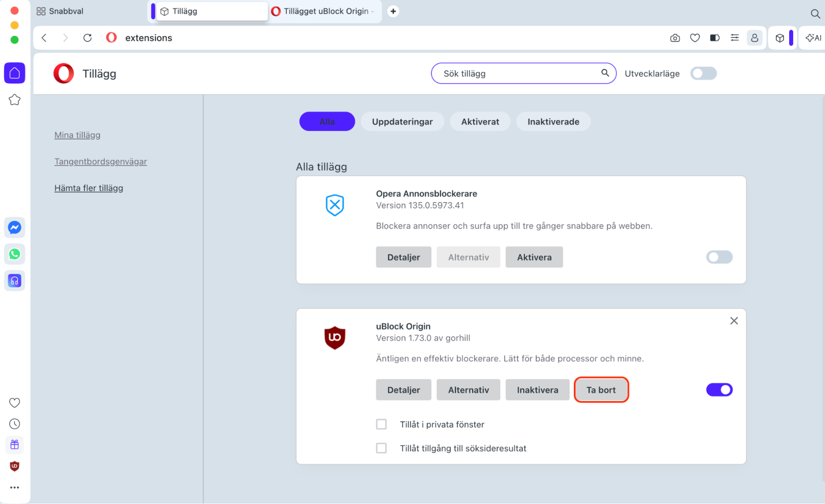Click the bookmarks star sidebar icon

point(14,99)
